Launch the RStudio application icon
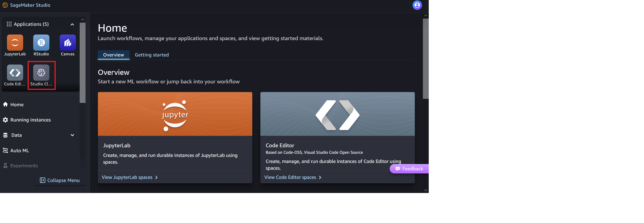 tap(41, 42)
